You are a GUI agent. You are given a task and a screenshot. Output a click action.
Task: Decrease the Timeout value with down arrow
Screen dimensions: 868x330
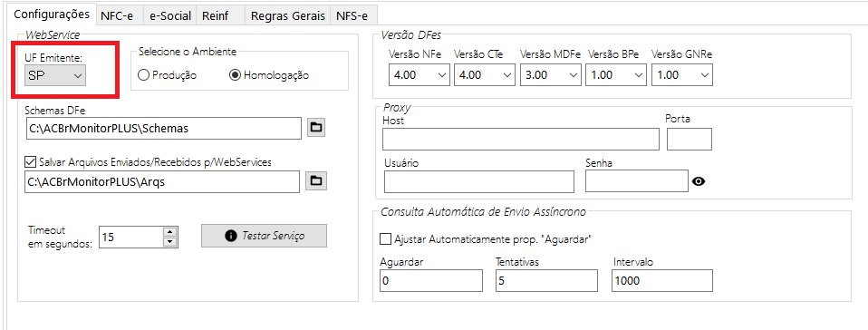170,241
